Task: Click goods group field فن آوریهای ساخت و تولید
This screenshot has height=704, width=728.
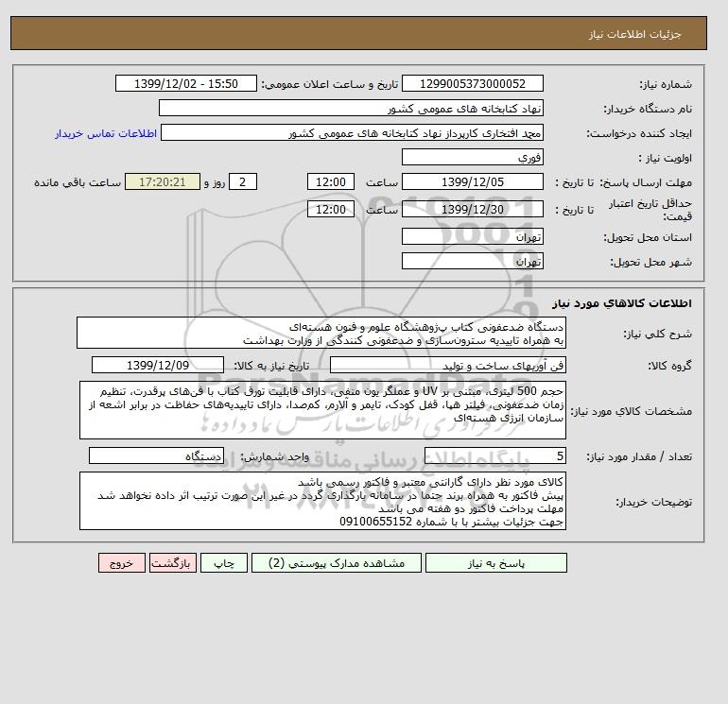Action: tap(447, 365)
